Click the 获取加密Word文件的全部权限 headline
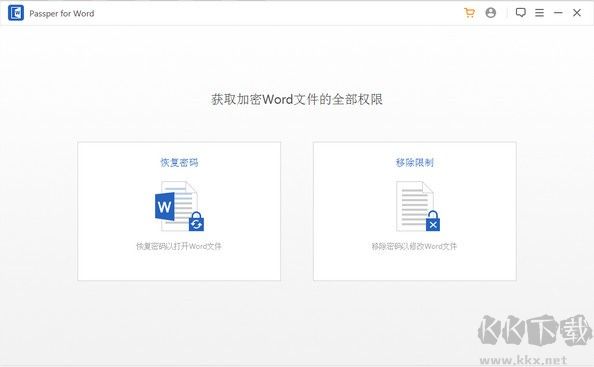The image size is (594, 367). [297, 99]
